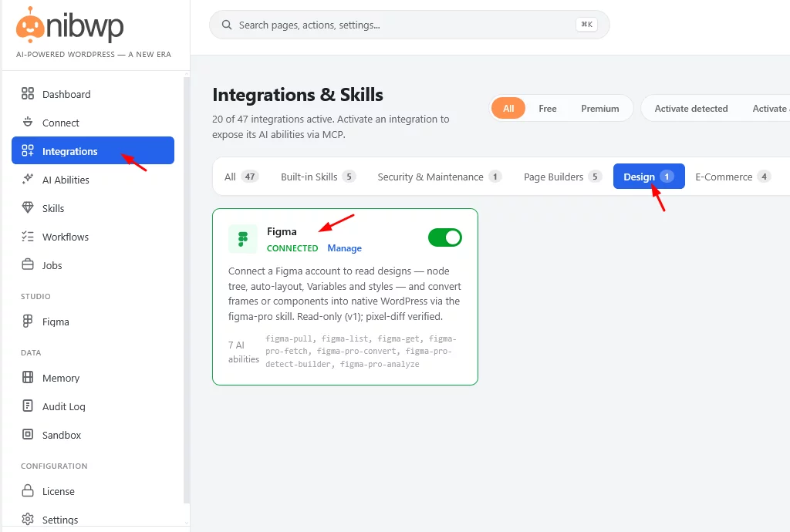Open Workflows checklist icon
Viewport: 790px width, 532px height.
pos(28,236)
